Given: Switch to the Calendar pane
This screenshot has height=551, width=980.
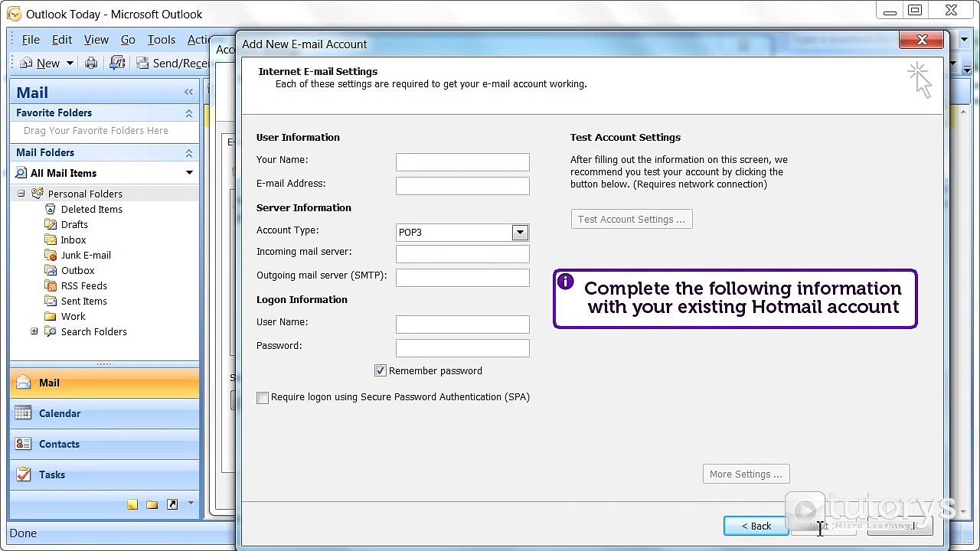Looking at the screenshot, I should coord(104,413).
